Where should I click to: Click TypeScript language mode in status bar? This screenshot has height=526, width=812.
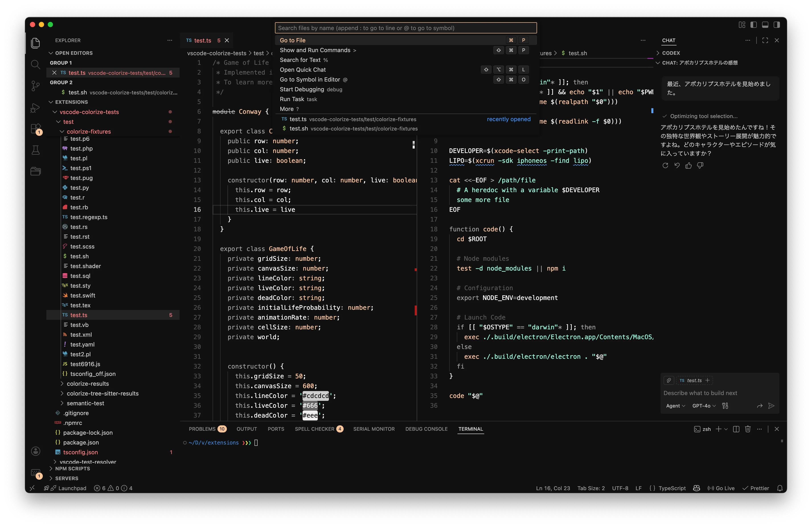[672, 488]
